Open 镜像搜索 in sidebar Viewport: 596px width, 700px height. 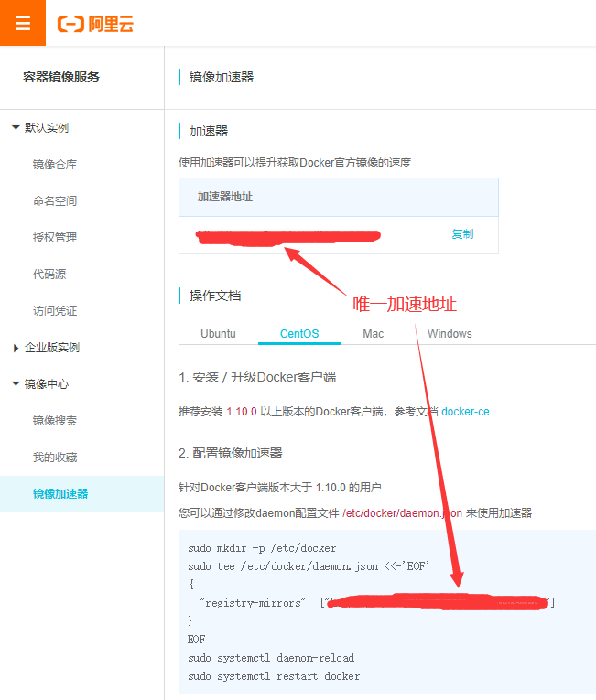pyautogui.click(x=55, y=421)
